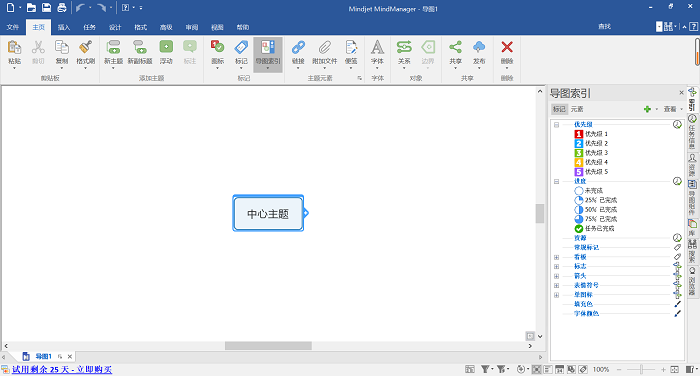Click the red 删除 delete icon
Viewport: 700px width, 376px height.
pyautogui.click(x=507, y=47)
